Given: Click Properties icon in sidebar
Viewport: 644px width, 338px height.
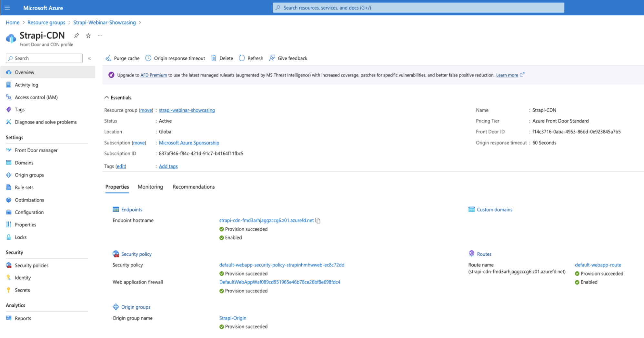Looking at the screenshot, I should click(9, 225).
